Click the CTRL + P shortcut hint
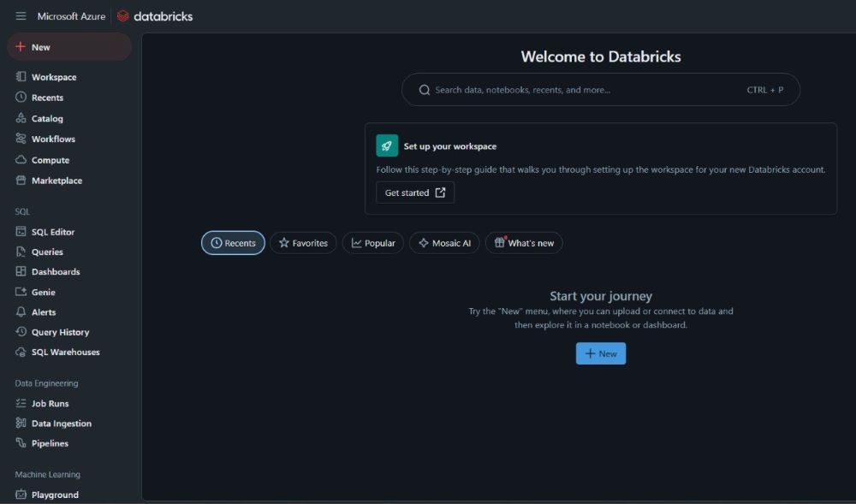 click(x=764, y=90)
